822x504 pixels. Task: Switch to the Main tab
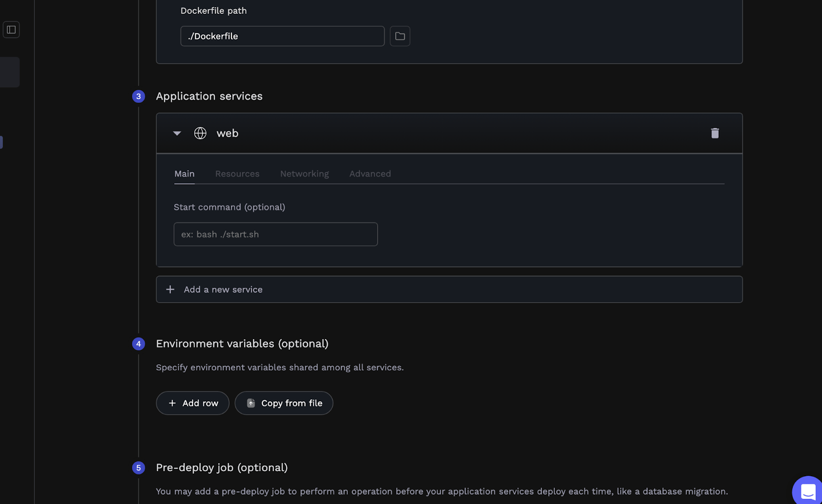(184, 174)
